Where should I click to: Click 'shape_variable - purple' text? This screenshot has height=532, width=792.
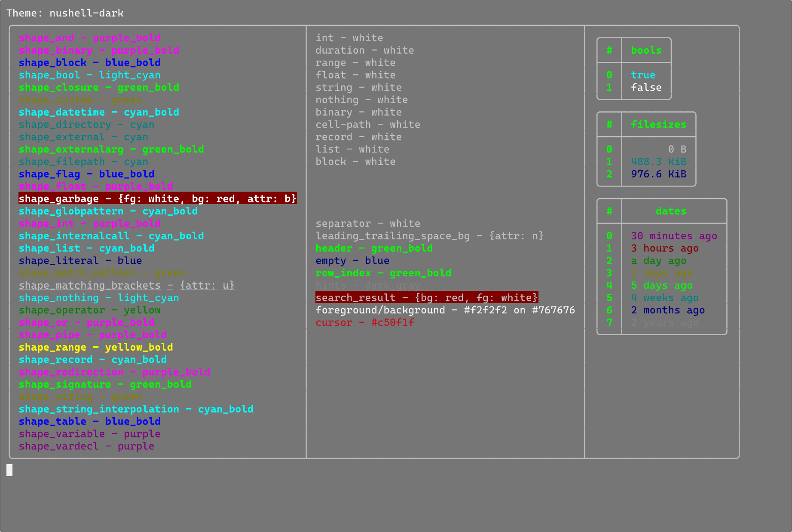(90, 434)
